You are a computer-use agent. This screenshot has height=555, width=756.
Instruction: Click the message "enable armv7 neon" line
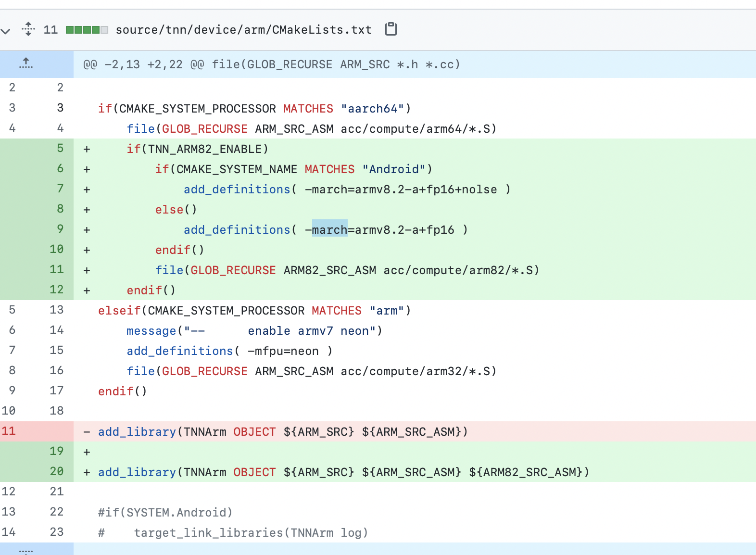254,331
